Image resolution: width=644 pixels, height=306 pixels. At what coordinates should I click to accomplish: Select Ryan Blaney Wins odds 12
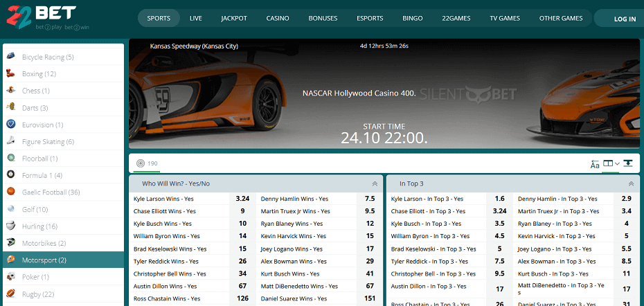(370, 224)
